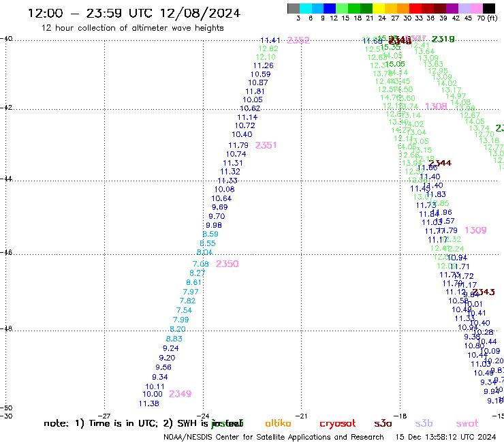The width and height of the screenshot is (504, 443).
Task: Click the 10.87 value
Action: [257, 82]
